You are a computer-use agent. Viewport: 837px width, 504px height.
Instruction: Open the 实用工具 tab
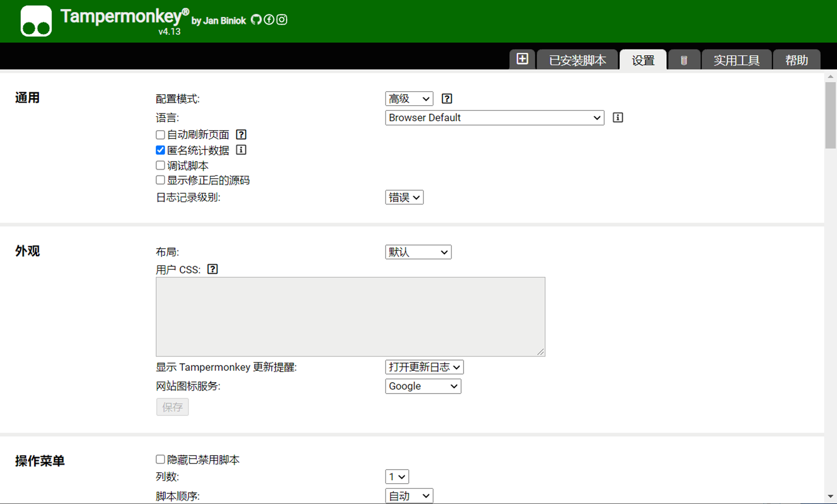tap(736, 60)
